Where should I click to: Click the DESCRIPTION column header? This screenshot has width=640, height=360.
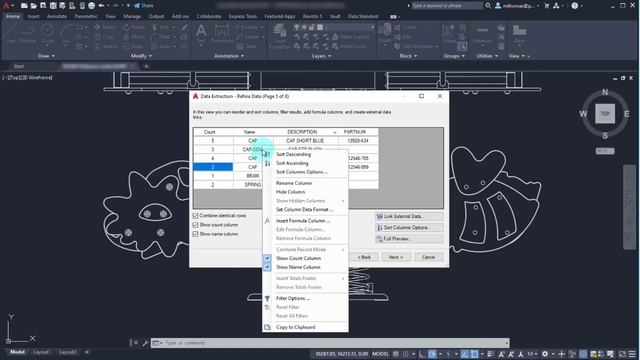[306, 132]
